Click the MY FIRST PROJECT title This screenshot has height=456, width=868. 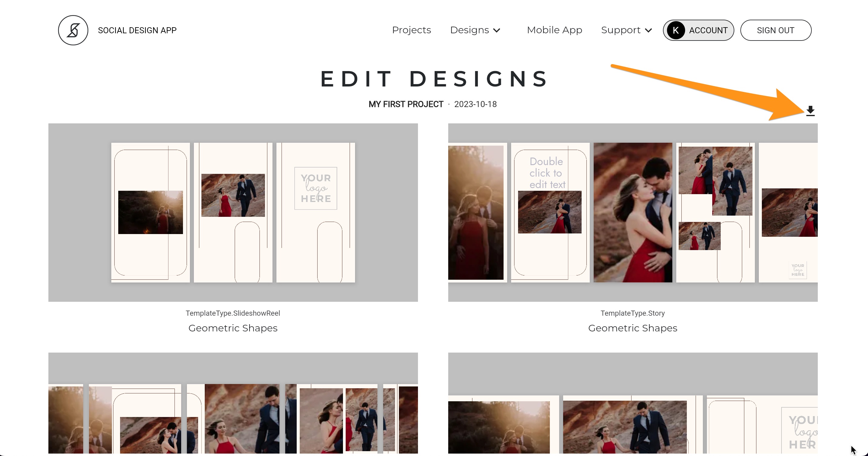click(x=406, y=104)
